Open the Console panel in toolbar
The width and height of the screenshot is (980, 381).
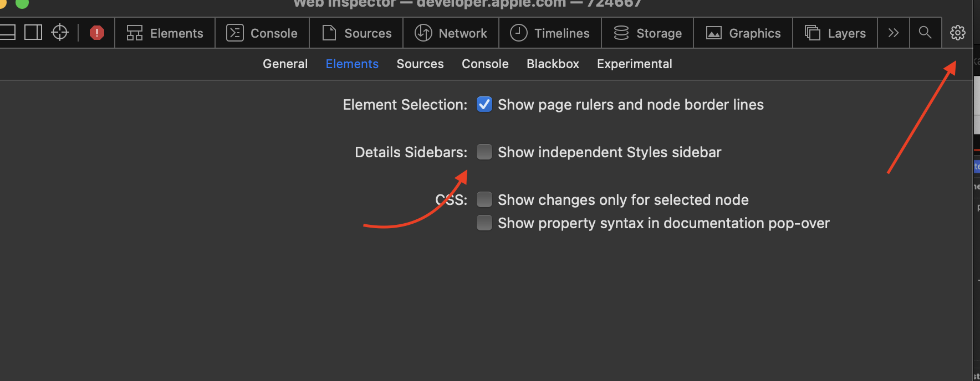262,33
